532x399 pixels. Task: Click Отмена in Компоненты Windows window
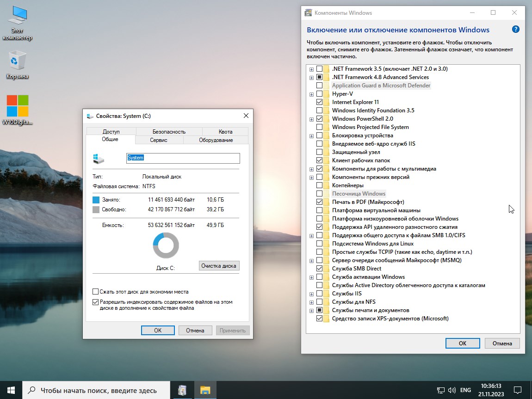[502, 343]
